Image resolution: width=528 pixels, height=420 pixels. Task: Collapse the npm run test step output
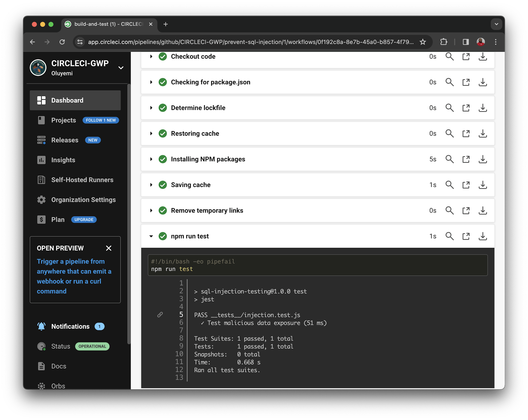click(x=151, y=236)
